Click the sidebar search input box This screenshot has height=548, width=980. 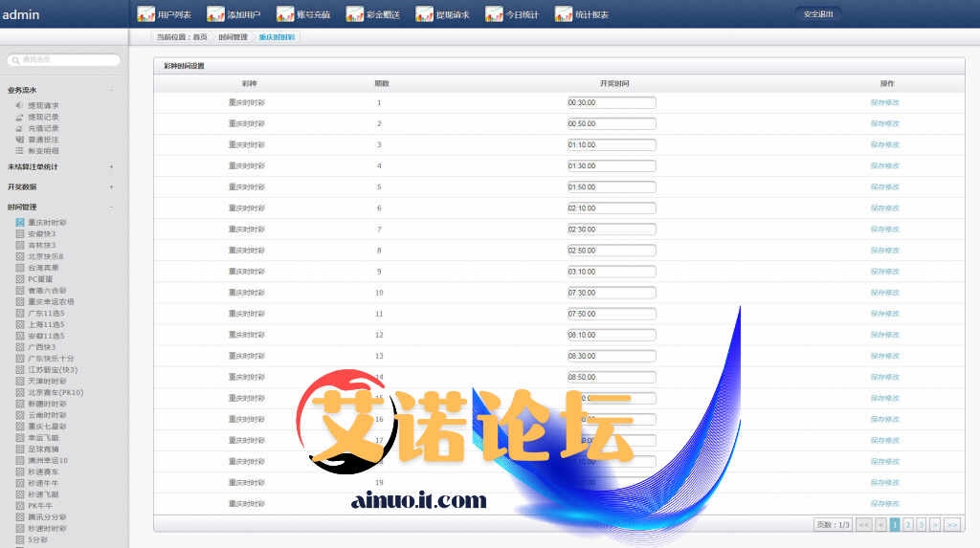64,60
